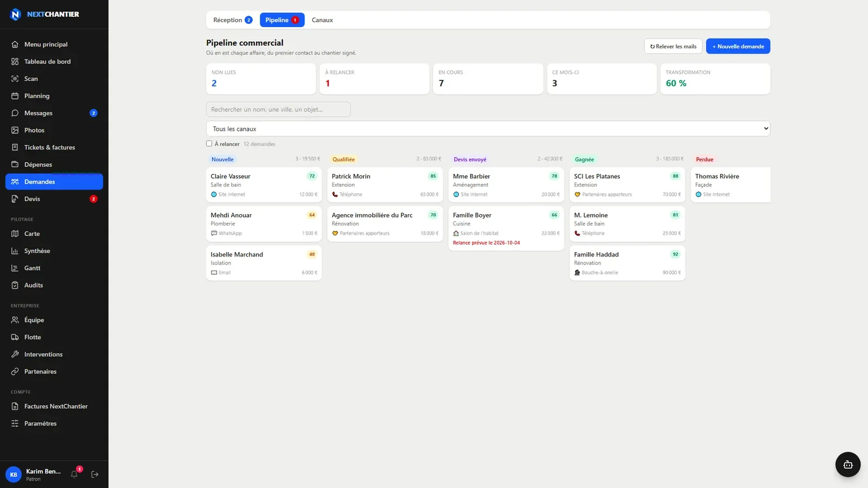The width and height of the screenshot is (868, 488).
Task: Click Nouvelle demande button
Action: point(738,46)
